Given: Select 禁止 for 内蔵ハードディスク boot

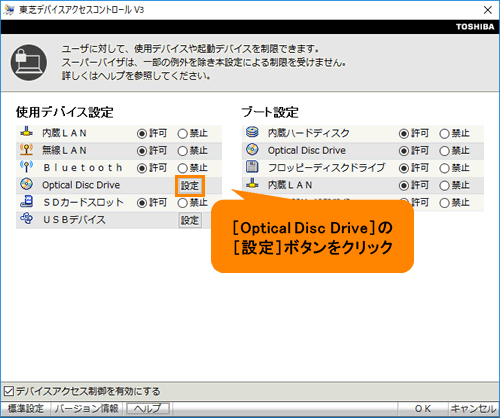Looking at the screenshot, I should coord(444,134).
